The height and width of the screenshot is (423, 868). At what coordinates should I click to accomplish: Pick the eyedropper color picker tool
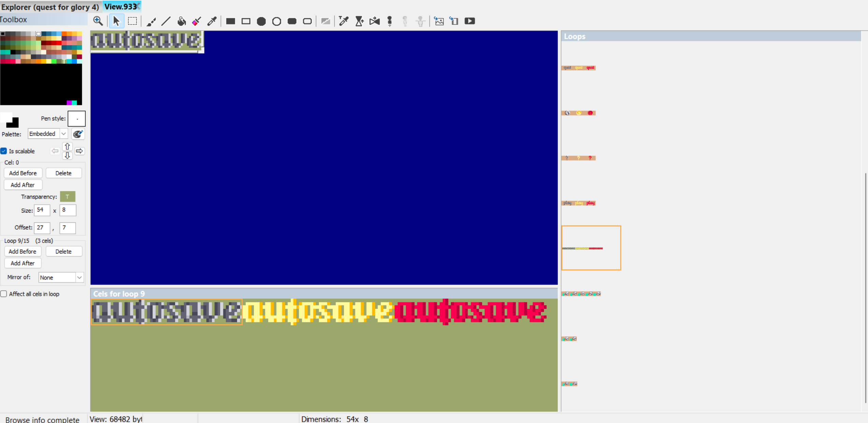coord(212,21)
